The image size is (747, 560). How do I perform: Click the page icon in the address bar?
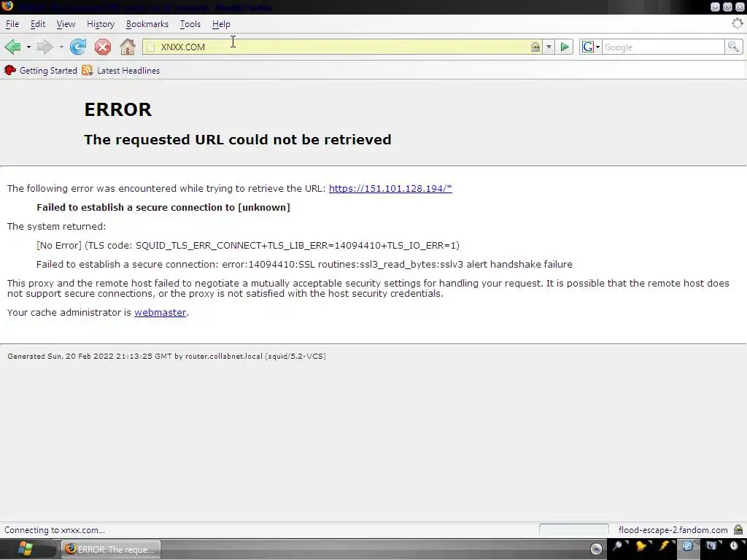point(151,47)
